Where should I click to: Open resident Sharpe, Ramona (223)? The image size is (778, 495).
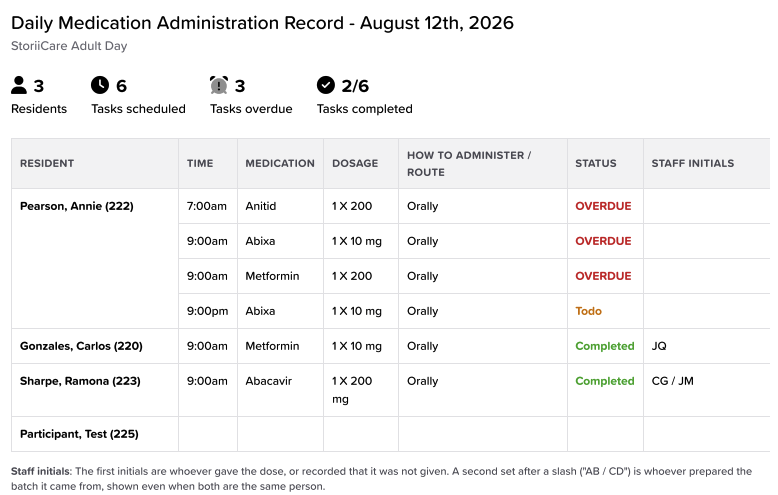(x=80, y=381)
